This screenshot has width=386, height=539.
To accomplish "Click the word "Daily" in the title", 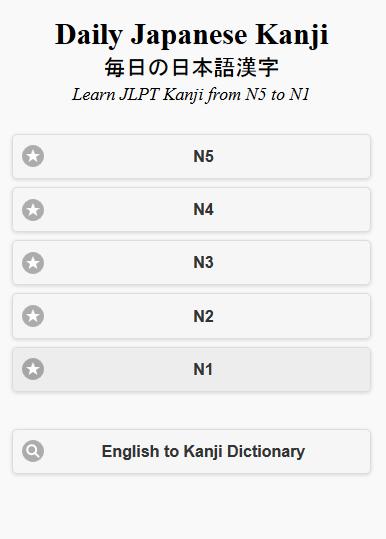I will click(x=89, y=35).
